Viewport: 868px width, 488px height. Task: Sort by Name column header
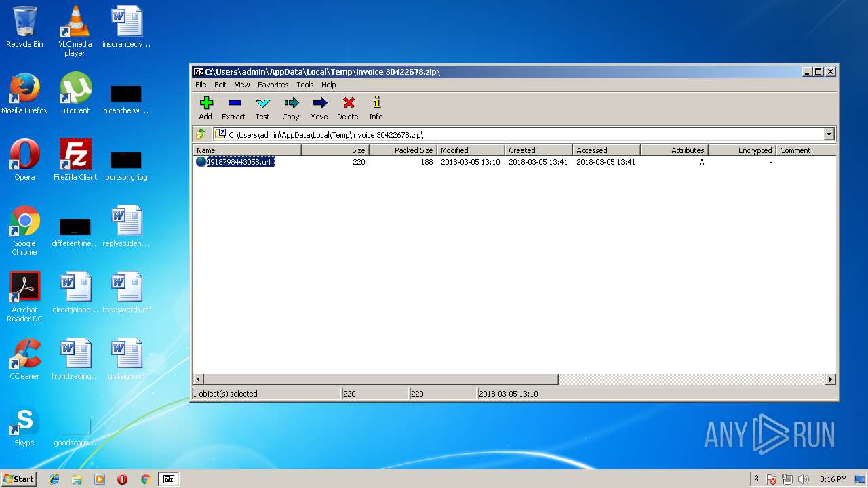(248, 150)
